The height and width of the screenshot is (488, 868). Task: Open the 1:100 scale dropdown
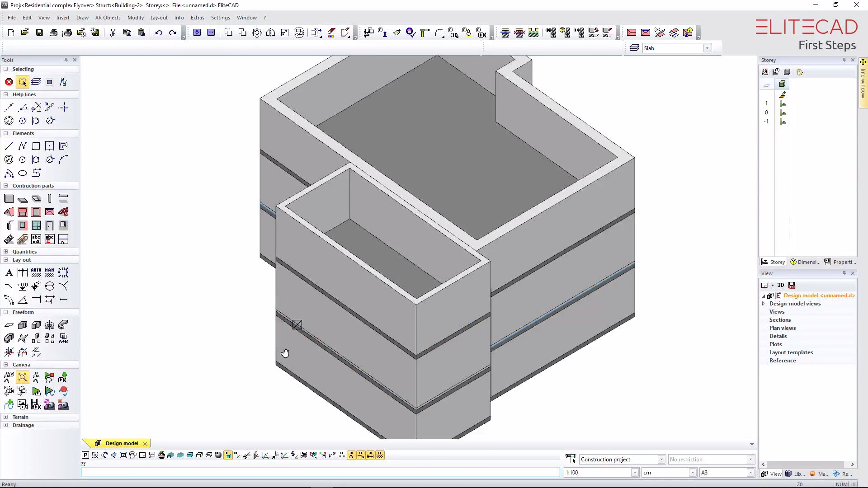coord(635,473)
